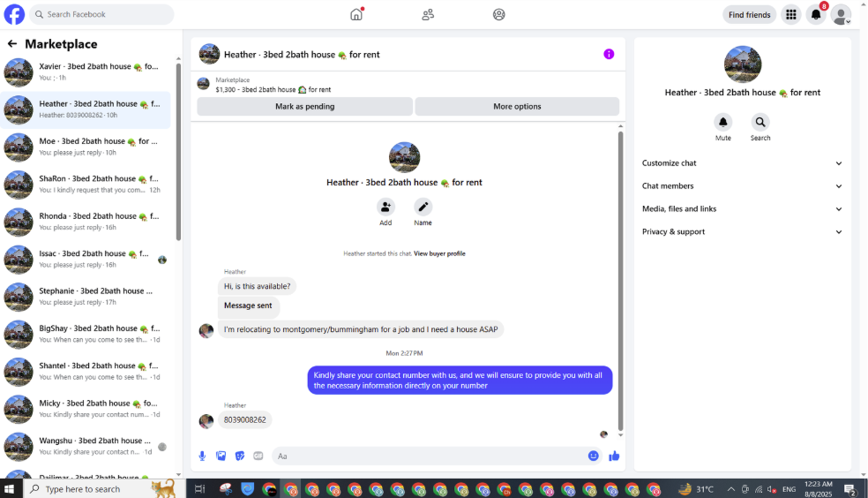Mute this conversation bell icon

click(723, 122)
